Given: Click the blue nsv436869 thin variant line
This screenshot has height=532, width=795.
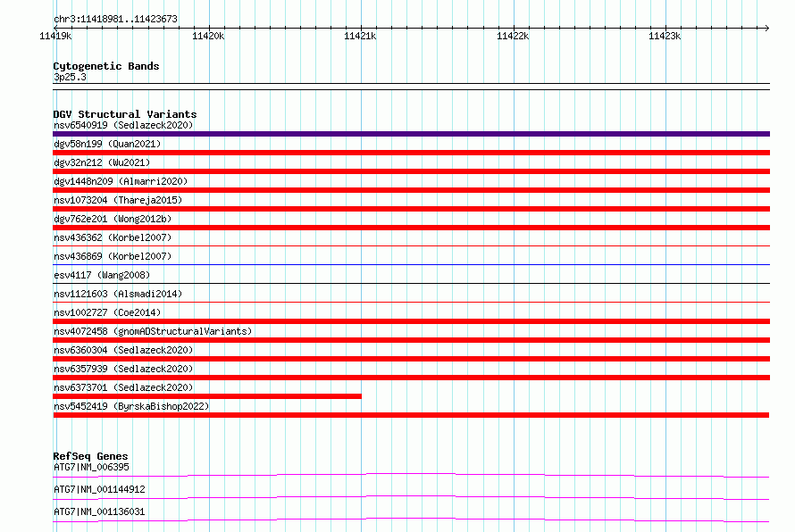Looking at the screenshot, I should 411,264.
